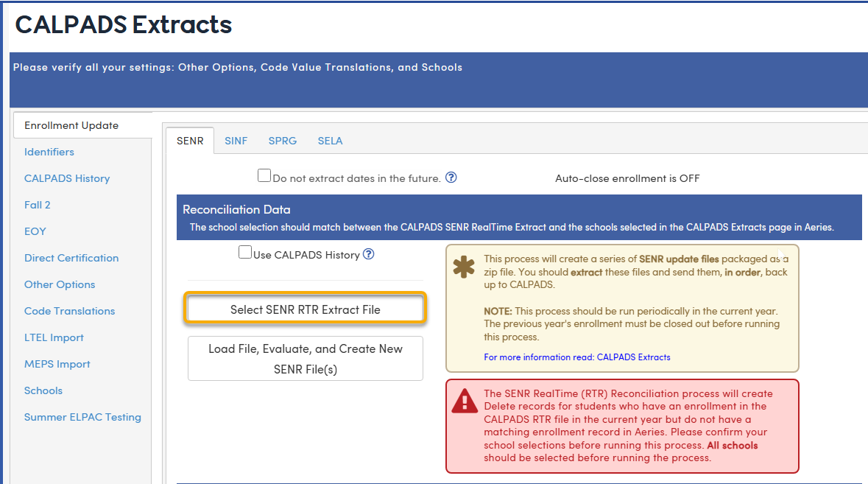Open help icon beside Use CALPADS History
868x484 pixels.
point(369,254)
